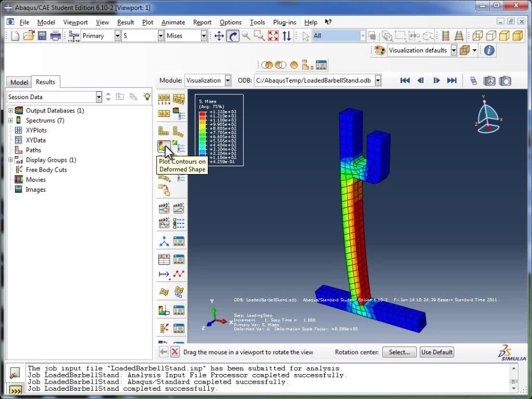This screenshot has width=532, height=399.
Task: Cancel the procedure with the red X
Action: point(175,352)
